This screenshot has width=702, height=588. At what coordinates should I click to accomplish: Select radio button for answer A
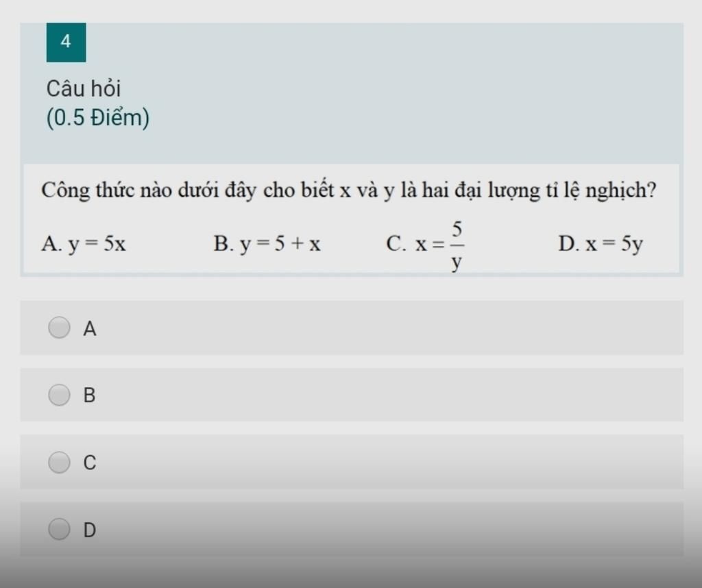click(x=60, y=328)
